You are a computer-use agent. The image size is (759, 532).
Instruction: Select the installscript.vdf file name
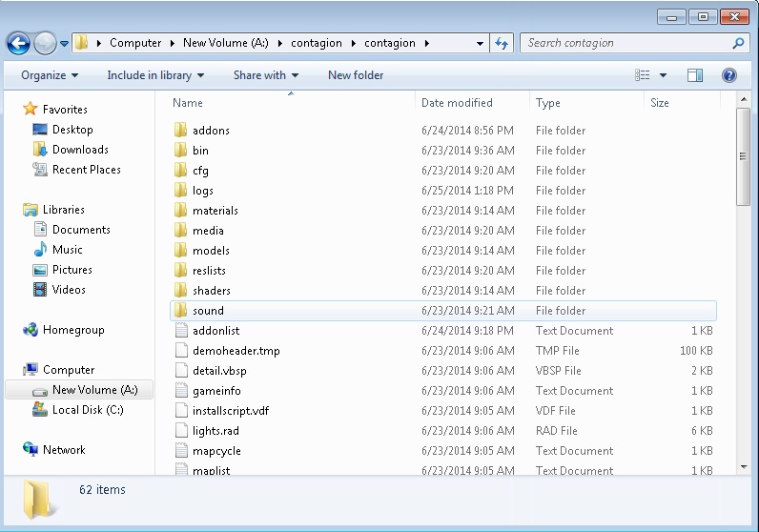tap(231, 411)
